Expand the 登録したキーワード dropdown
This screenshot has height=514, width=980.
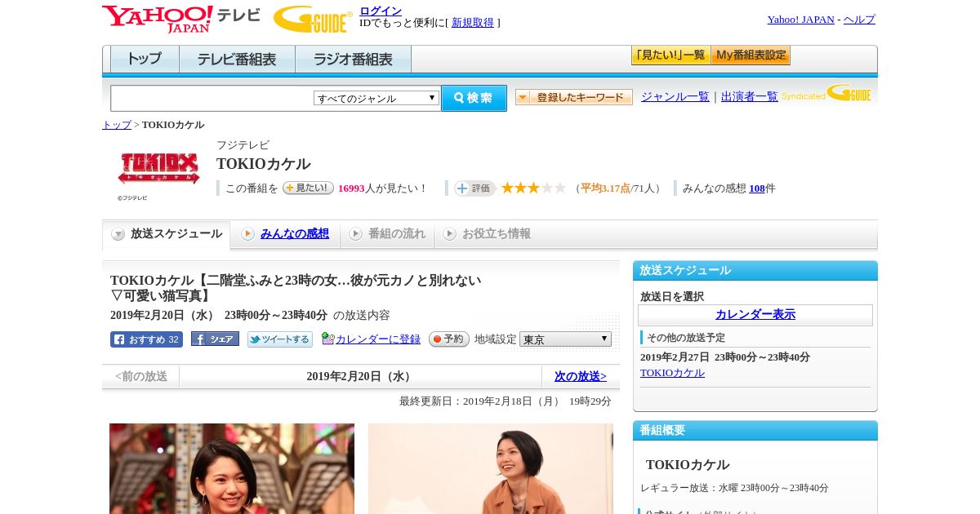[x=574, y=97]
